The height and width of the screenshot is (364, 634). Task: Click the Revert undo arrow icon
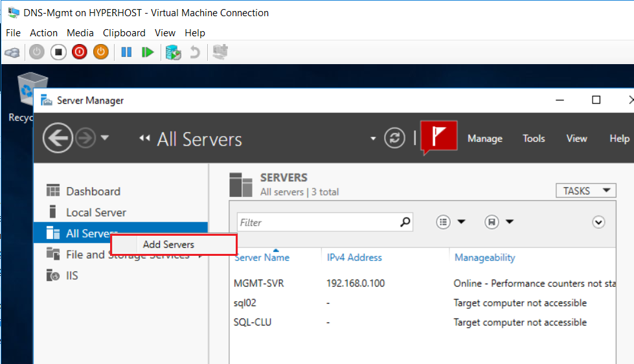[x=195, y=52]
